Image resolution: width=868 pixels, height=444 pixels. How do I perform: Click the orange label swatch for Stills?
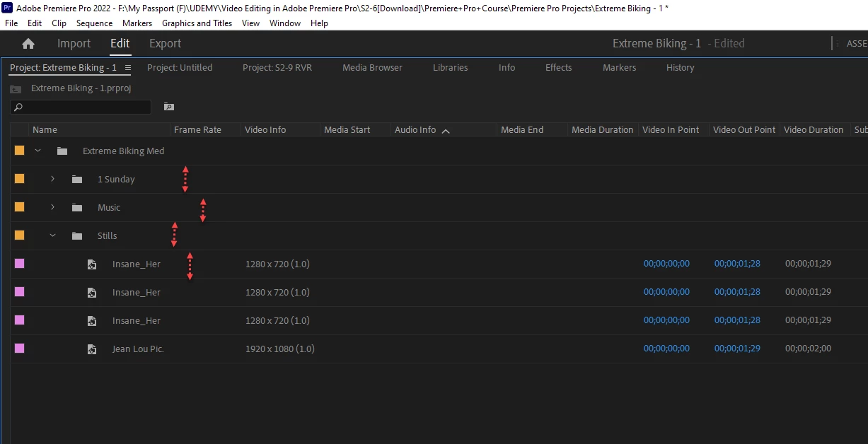(19, 235)
